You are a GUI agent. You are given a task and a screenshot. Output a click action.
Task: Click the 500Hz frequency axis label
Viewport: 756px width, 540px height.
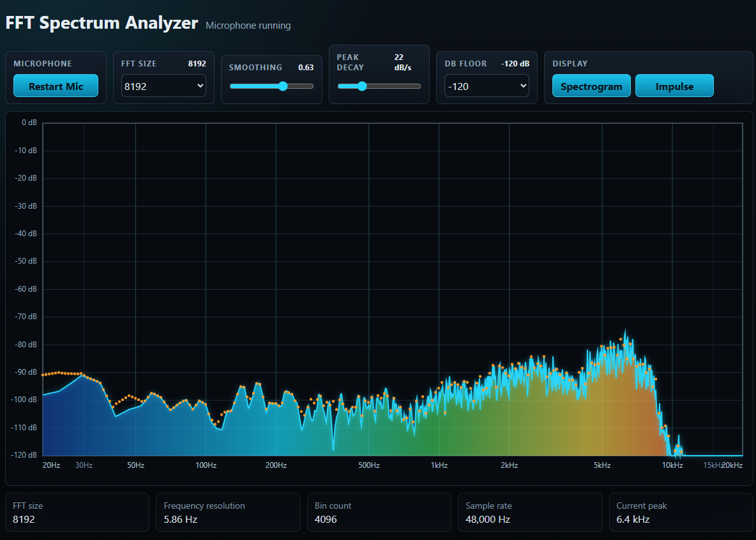(369, 465)
